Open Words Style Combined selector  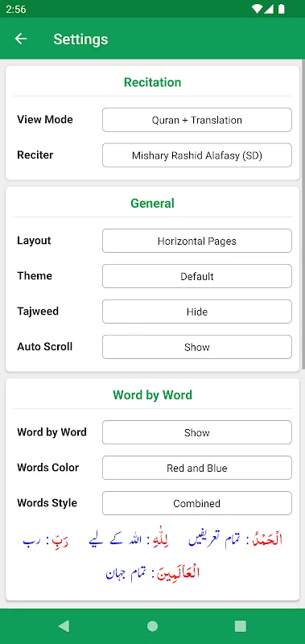click(197, 503)
